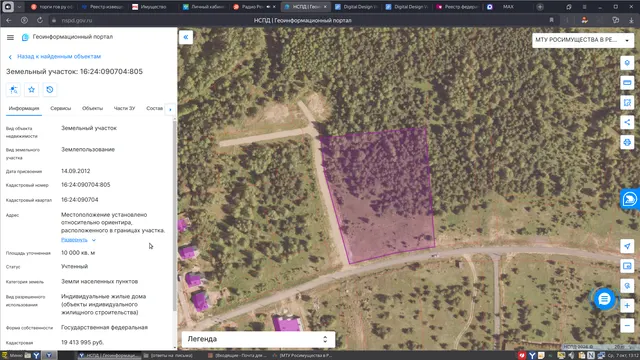
Task: Collapse the side panel with double-chevron button
Action: coord(186,37)
